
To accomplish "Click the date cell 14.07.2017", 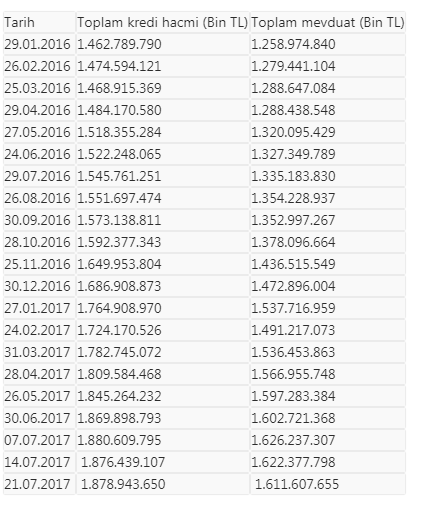I will [39, 462].
